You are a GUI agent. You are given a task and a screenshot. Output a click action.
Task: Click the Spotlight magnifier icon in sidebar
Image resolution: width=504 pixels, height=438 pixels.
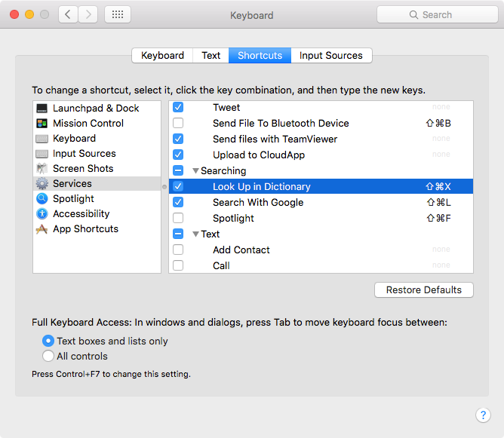pos(41,199)
